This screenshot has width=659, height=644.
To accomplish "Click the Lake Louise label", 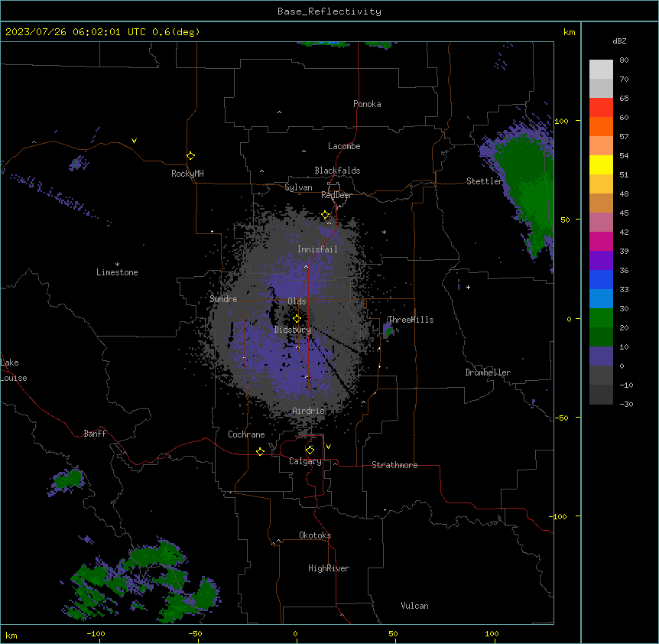I will pos(14,370).
